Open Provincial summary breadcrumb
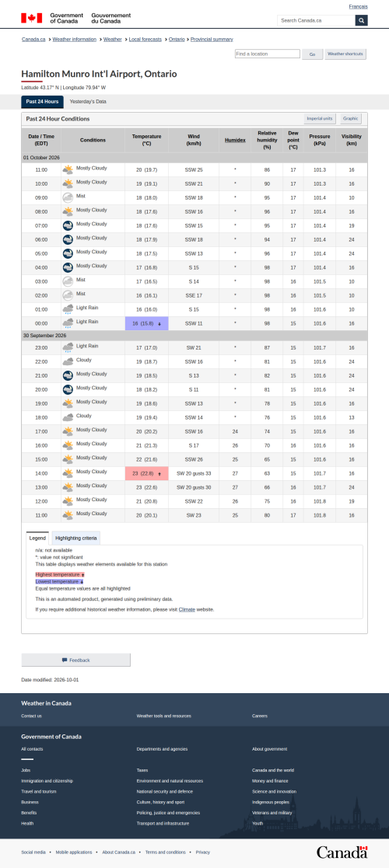Image resolution: width=389 pixels, height=868 pixels. tap(212, 40)
